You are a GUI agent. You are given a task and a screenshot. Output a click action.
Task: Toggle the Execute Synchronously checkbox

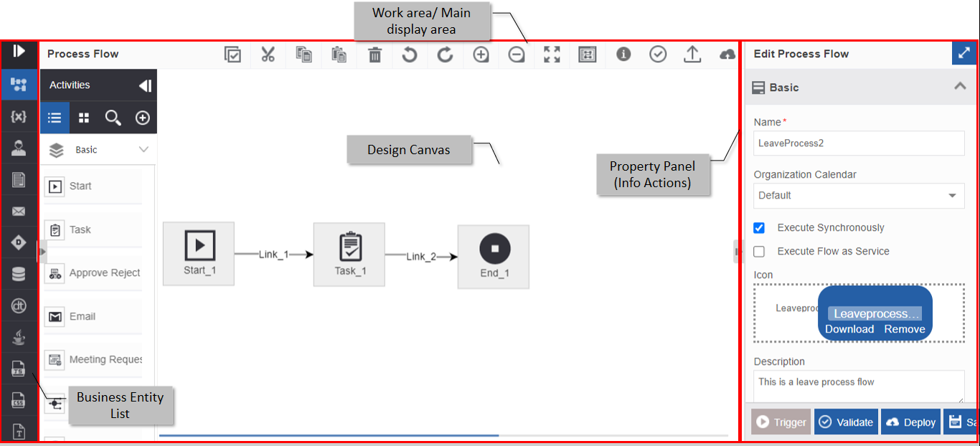759,228
